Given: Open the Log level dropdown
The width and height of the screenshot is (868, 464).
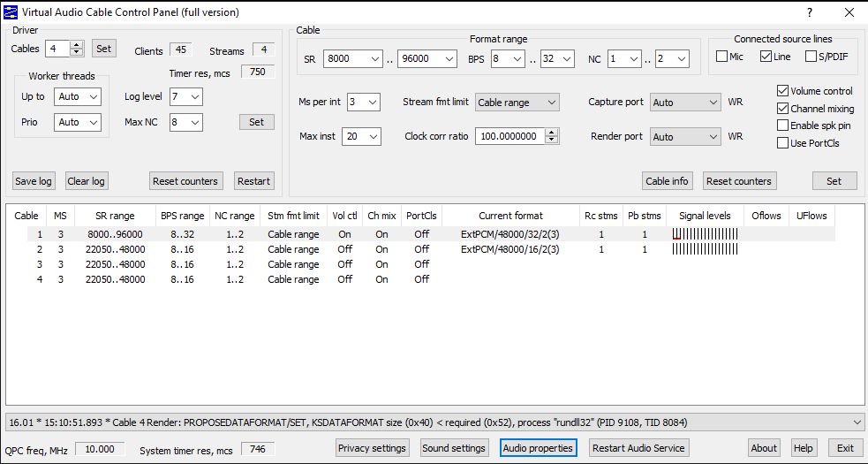Looking at the screenshot, I should click(185, 96).
